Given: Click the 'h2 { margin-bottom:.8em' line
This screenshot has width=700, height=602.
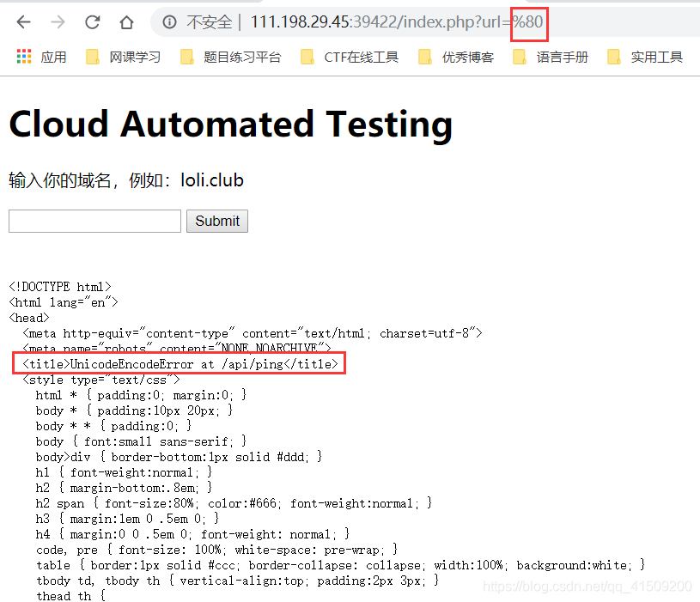Looking at the screenshot, I should [x=124, y=488].
